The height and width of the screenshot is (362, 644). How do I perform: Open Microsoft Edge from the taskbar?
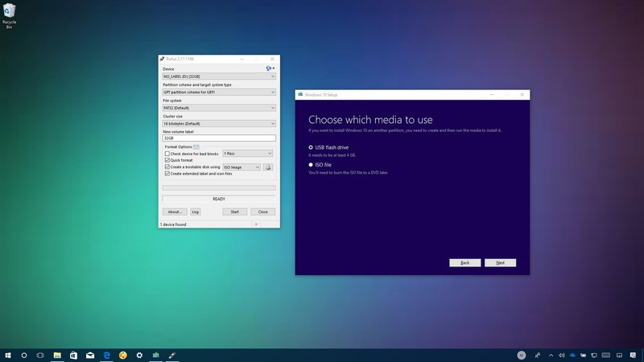pyautogui.click(x=106, y=355)
